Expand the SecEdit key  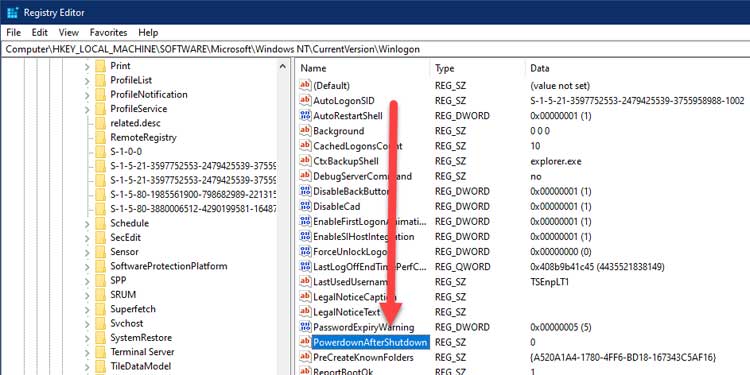pos(87,238)
